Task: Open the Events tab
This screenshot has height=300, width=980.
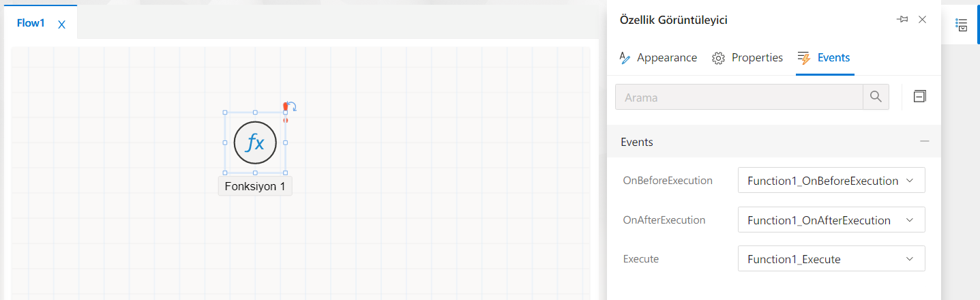Action: tap(825, 58)
